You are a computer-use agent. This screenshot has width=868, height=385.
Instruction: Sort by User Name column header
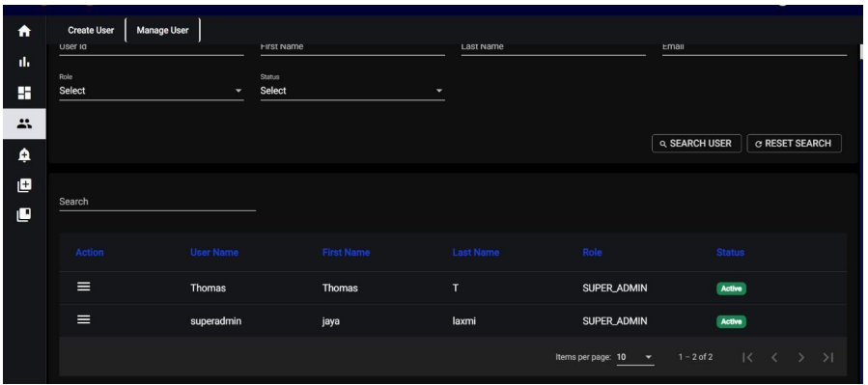point(214,252)
